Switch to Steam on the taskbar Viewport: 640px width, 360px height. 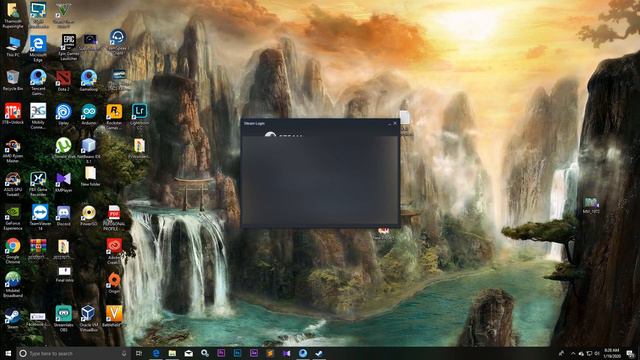319,353
